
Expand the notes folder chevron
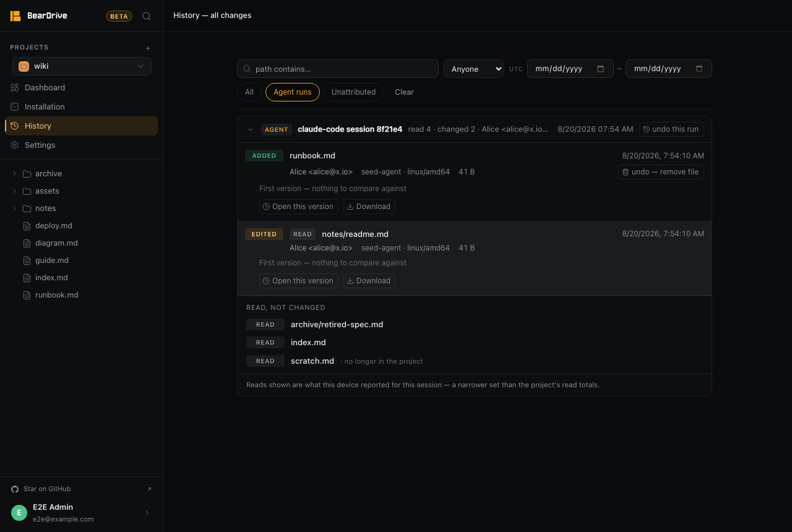click(x=14, y=208)
